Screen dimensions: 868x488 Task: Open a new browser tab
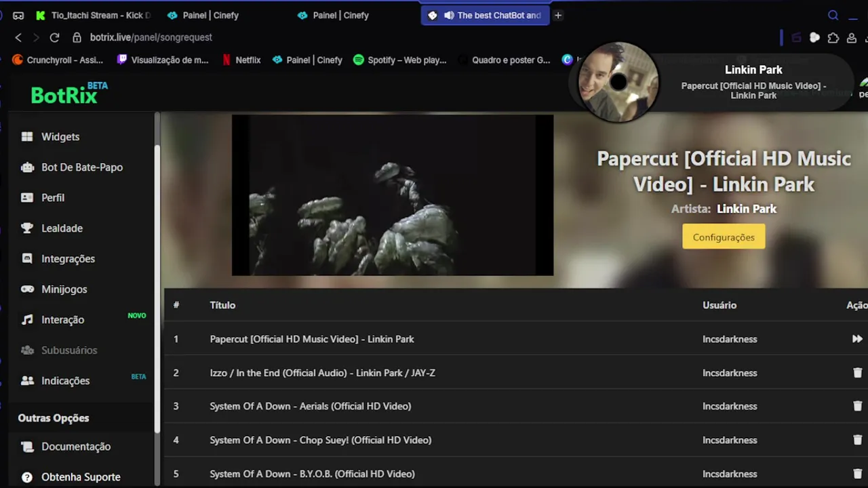click(x=558, y=15)
